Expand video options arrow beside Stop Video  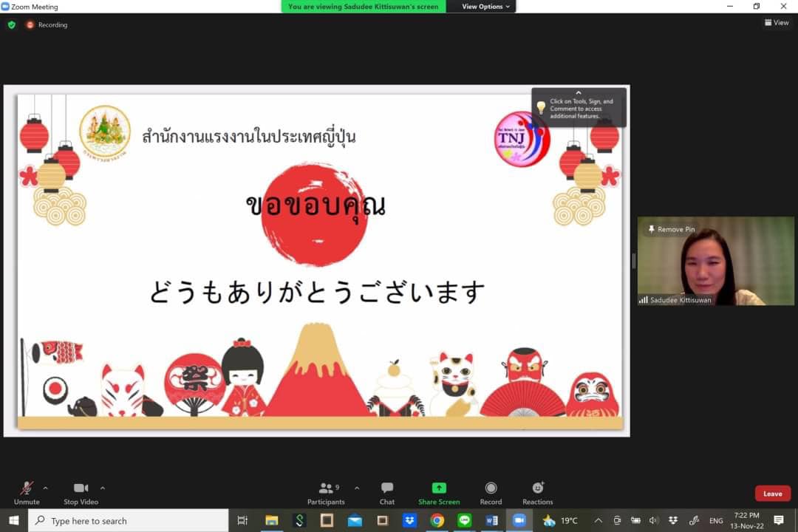tap(103, 488)
